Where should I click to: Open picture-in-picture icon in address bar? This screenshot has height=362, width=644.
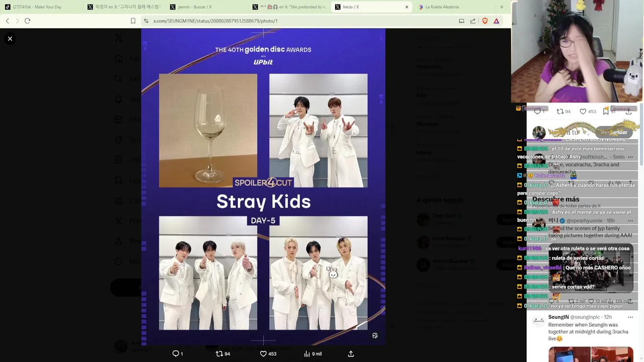click(x=461, y=21)
